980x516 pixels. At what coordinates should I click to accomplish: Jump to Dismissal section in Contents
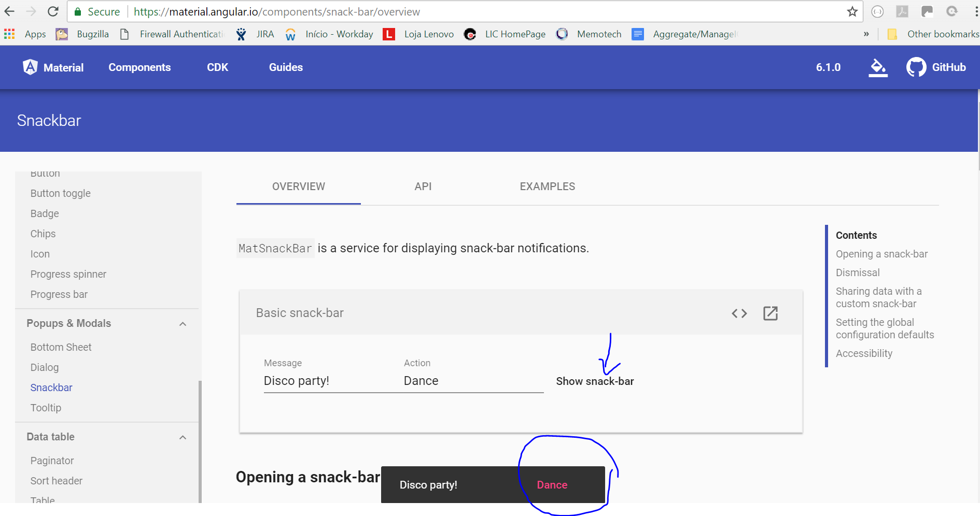(x=858, y=273)
